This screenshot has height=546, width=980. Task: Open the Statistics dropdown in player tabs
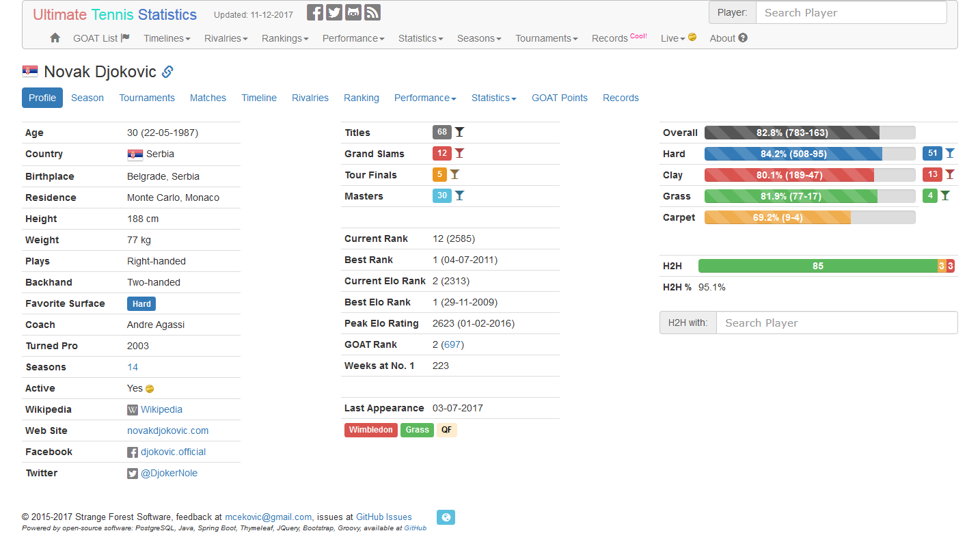[493, 98]
